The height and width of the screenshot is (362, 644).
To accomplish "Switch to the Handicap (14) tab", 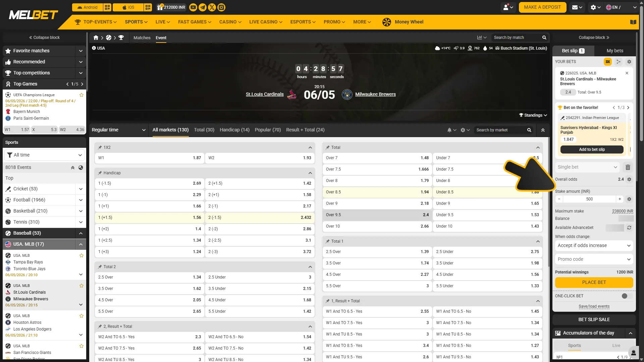I will (234, 130).
